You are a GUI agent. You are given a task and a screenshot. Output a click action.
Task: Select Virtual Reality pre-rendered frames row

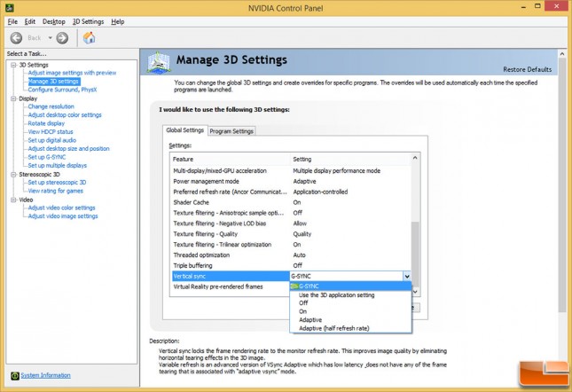[231, 286]
